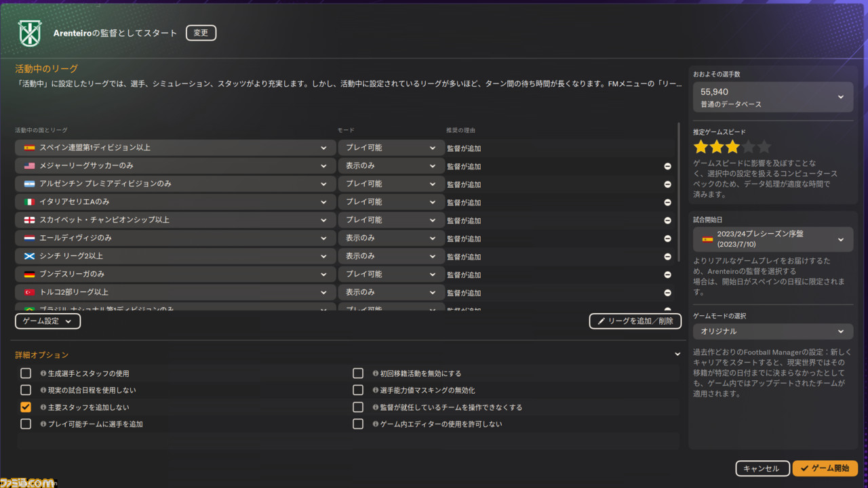
Task: Click the third game speed star
Action: (733, 146)
